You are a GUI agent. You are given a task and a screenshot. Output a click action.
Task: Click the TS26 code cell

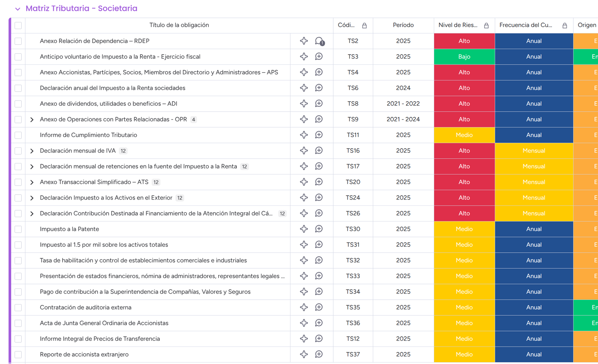[353, 213]
